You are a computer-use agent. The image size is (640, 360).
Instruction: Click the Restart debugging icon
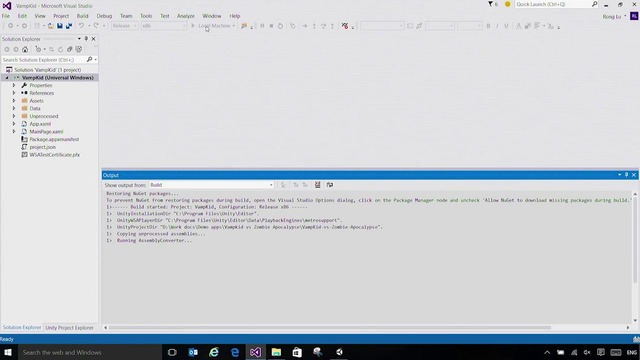click(x=280, y=26)
